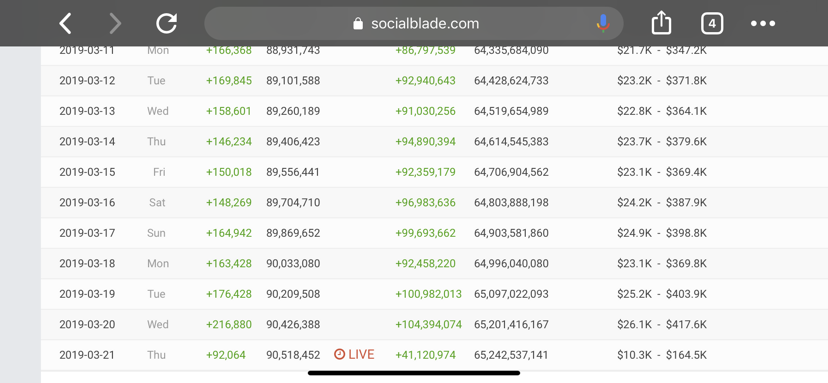The width and height of the screenshot is (828, 383).
Task: Reload the socialblade.com page
Action: [x=166, y=23]
